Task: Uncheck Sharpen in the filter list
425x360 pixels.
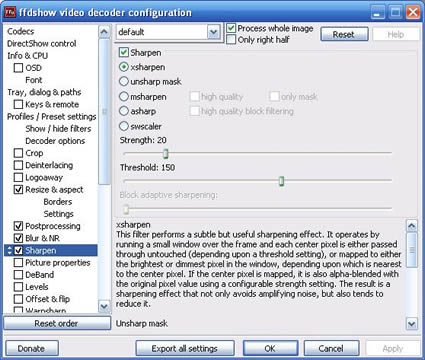Action: (18, 250)
